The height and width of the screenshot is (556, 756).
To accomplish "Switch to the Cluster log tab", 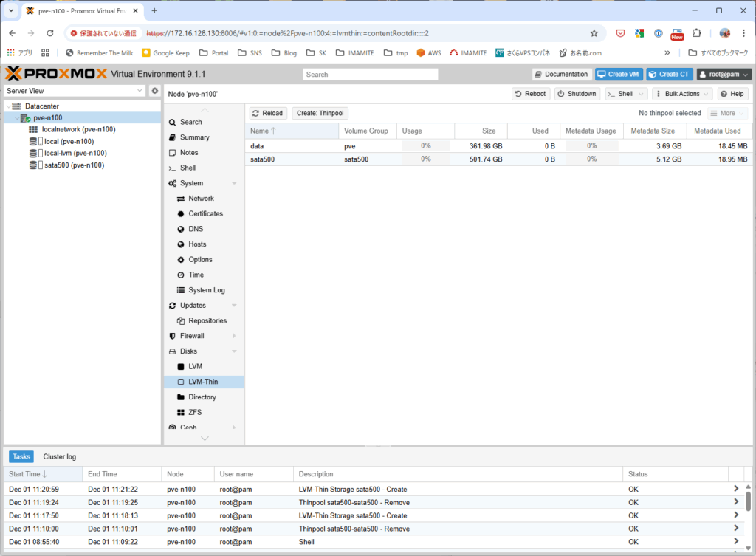I will [59, 456].
